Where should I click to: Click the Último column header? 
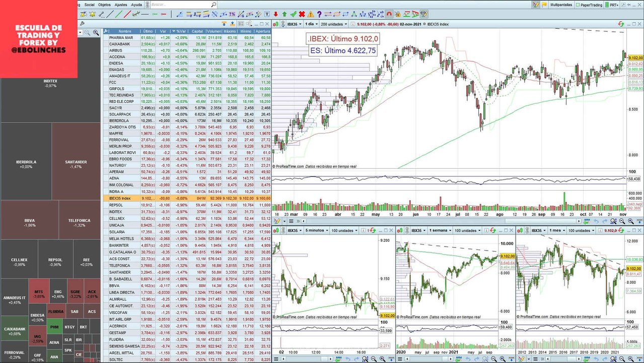click(x=148, y=31)
